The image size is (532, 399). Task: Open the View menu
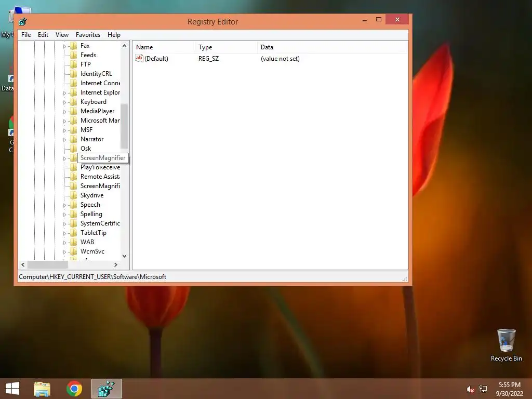pyautogui.click(x=62, y=35)
